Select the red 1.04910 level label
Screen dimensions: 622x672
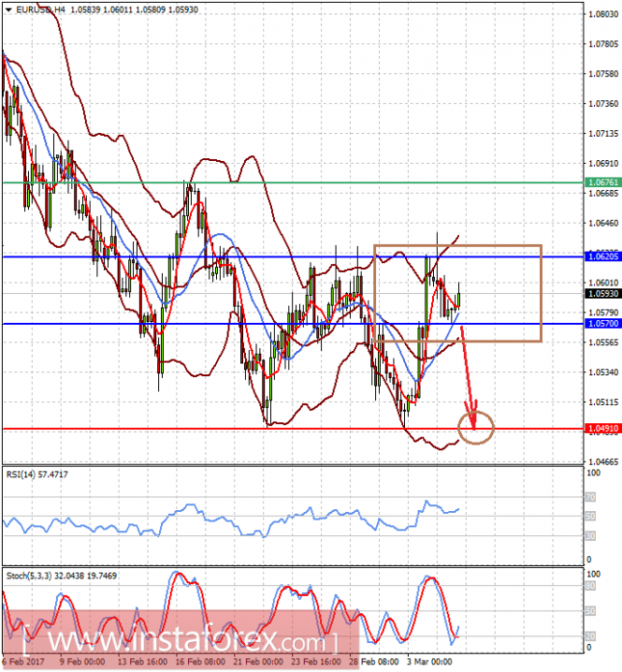[603, 429]
